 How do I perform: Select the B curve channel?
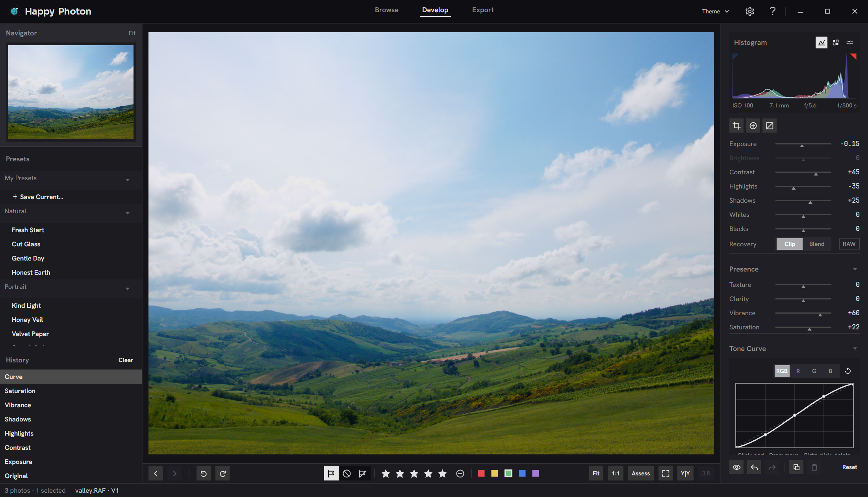830,371
